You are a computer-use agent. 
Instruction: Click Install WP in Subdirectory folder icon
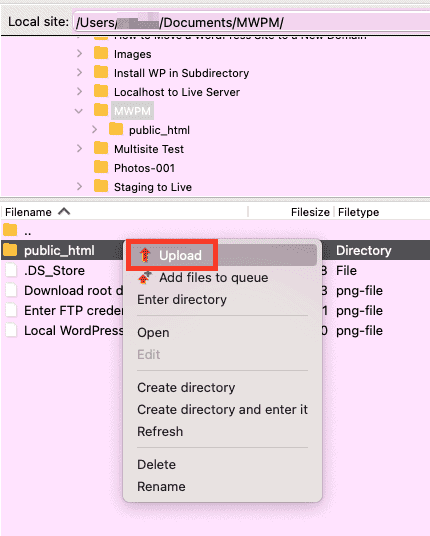(101, 72)
